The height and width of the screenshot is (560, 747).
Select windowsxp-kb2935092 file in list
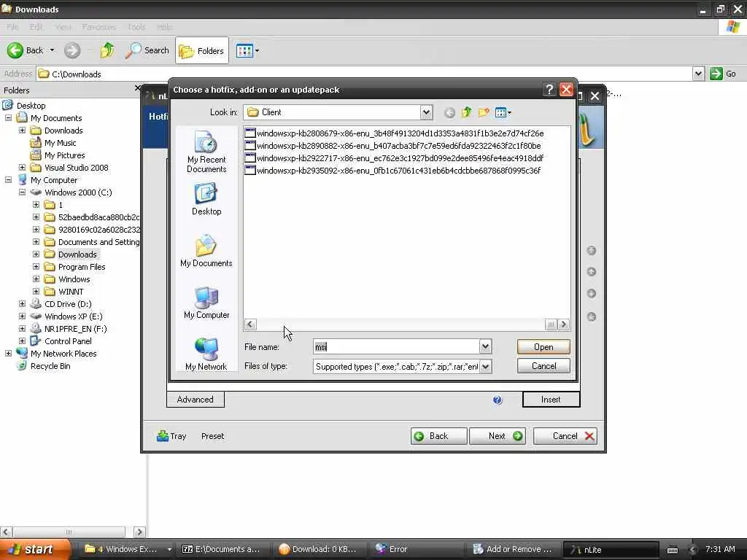point(392,171)
